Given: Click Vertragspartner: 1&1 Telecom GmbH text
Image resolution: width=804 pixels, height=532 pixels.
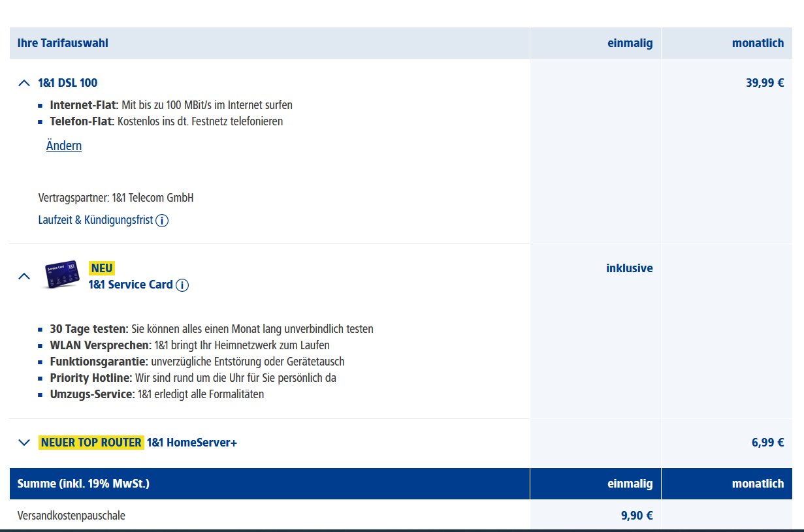Looking at the screenshot, I should pyautogui.click(x=116, y=198).
